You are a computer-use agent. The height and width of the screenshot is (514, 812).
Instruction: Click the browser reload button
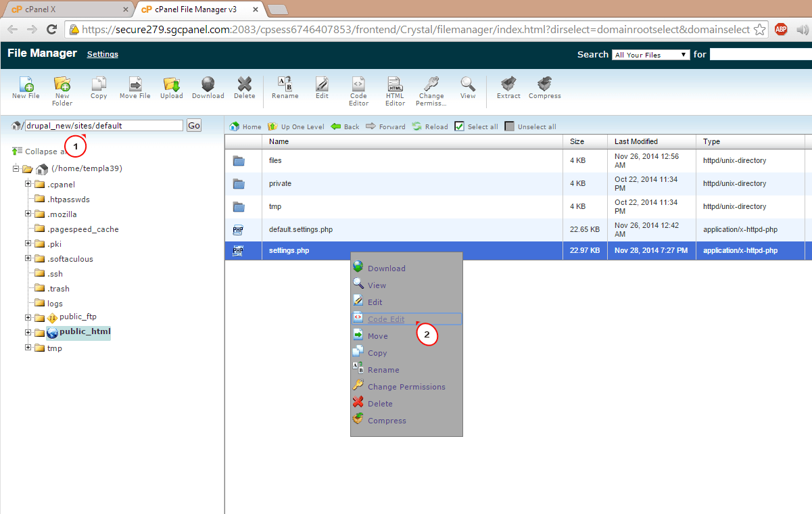(x=51, y=29)
